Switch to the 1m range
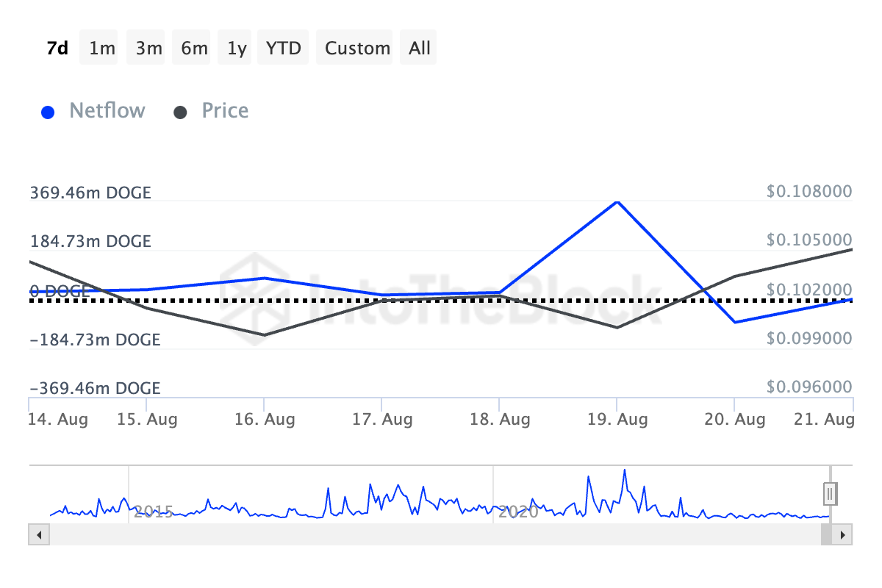The width and height of the screenshot is (882, 588). [101, 49]
